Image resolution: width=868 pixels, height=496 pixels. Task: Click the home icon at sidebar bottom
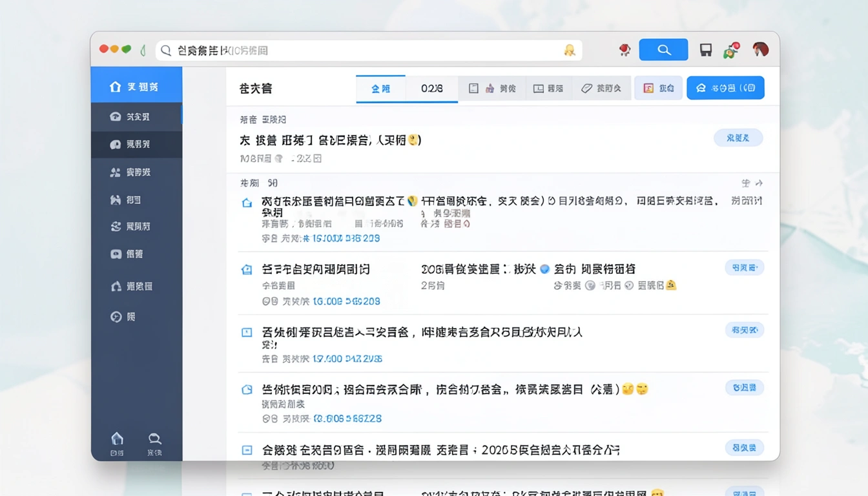pos(117,443)
